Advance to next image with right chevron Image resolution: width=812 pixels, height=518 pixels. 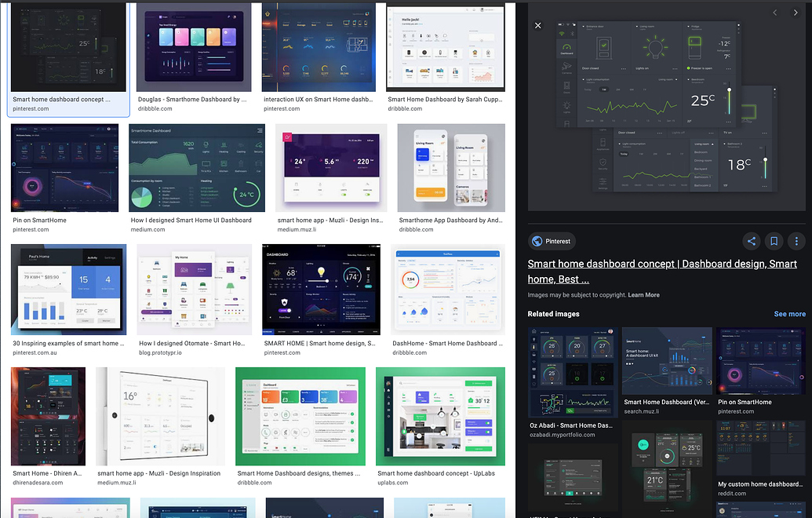point(795,13)
